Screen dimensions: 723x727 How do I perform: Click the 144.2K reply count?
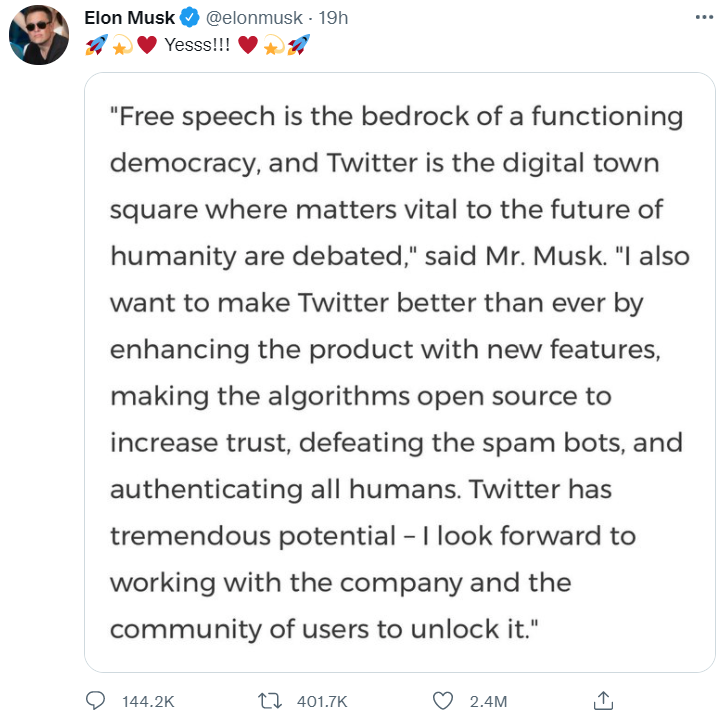(x=149, y=701)
